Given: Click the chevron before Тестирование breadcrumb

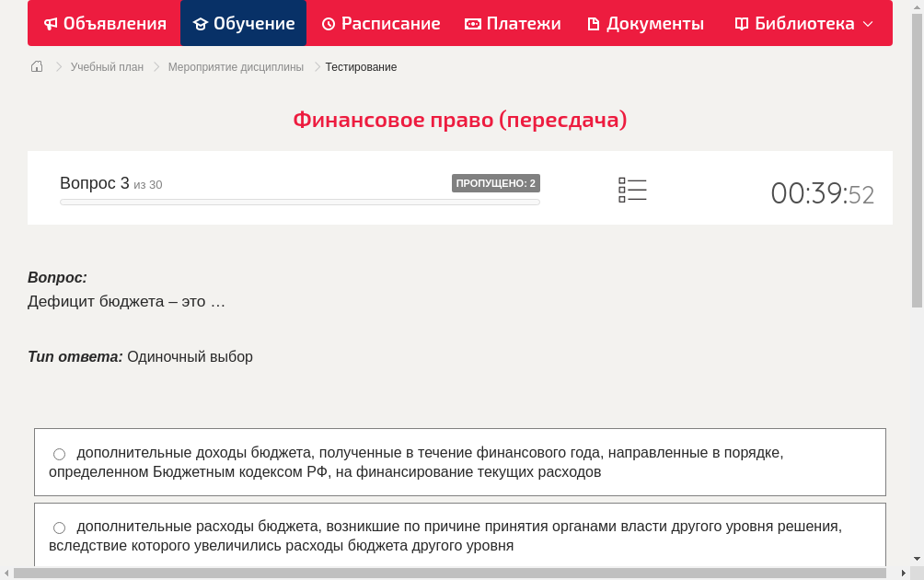Looking at the screenshot, I should 316,66.
